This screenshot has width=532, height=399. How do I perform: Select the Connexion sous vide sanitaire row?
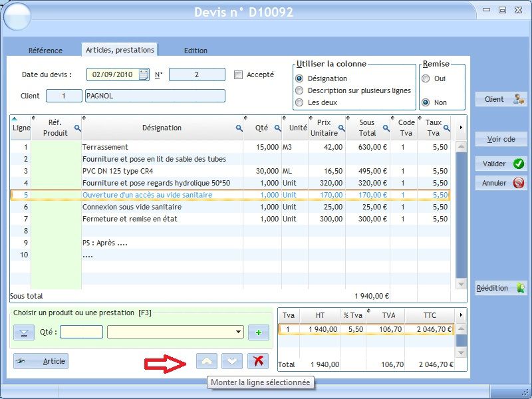[x=231, y=207]
